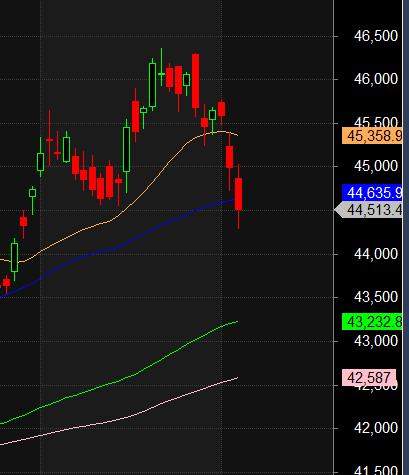Click the 44,000 price axis label
Viewport: 409px width, 475px height.
coord(376,254)
